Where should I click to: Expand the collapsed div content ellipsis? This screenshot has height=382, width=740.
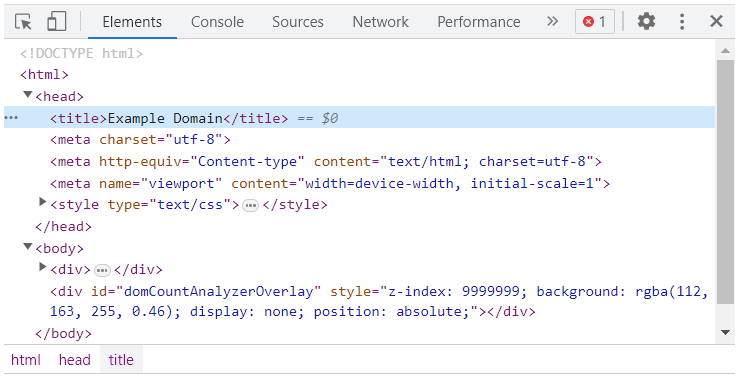tap(102, 271)
